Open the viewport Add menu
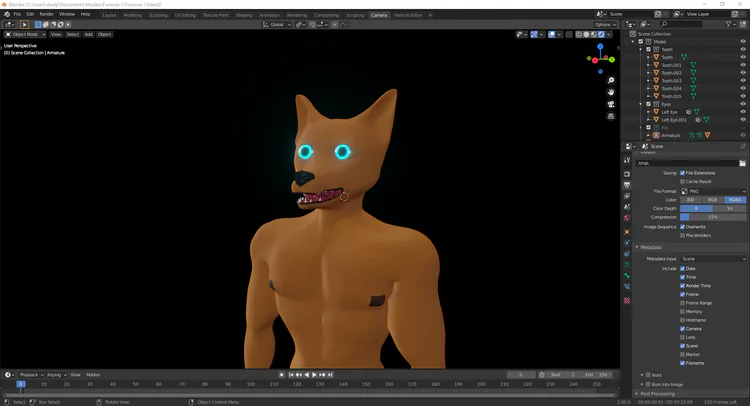 [88, 34]
